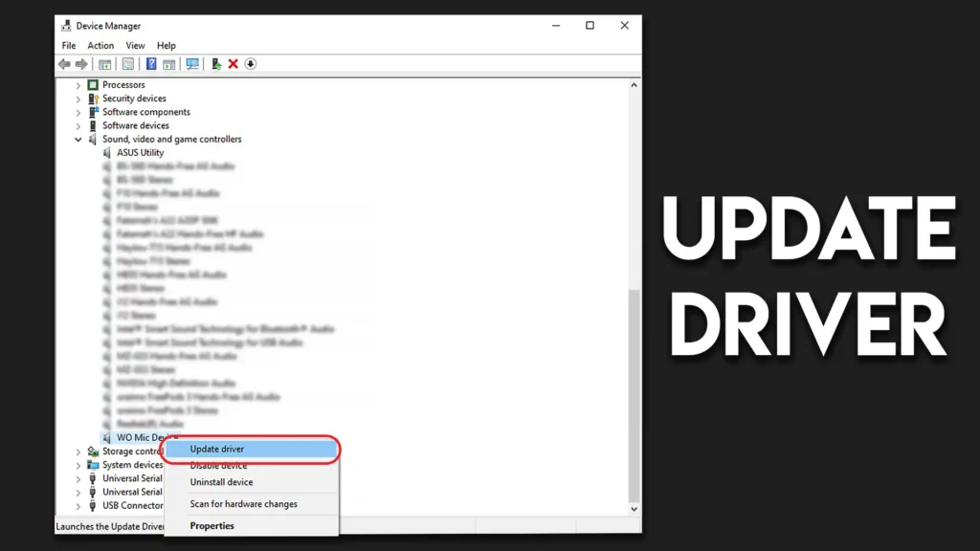
Task: Click Scan for hardware changes menu entry
Action: pos(243,504)
